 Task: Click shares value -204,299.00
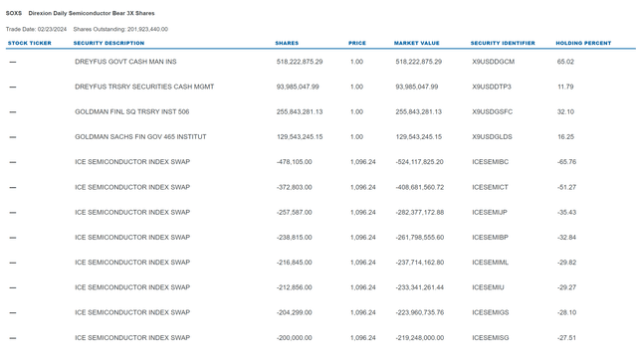(295, 313)
